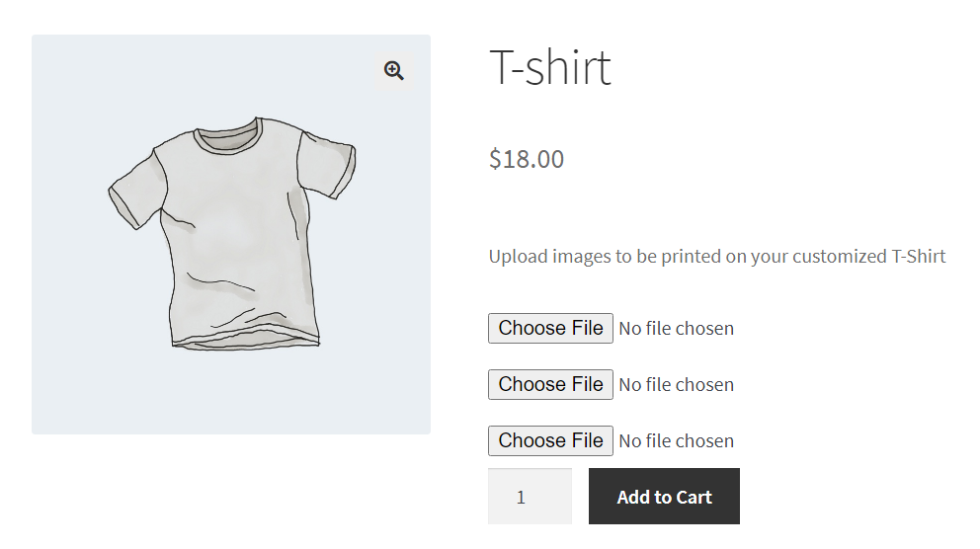Click third No file chosen label
The height and width of the screenshot is (549, 980).
pos(677,441)
